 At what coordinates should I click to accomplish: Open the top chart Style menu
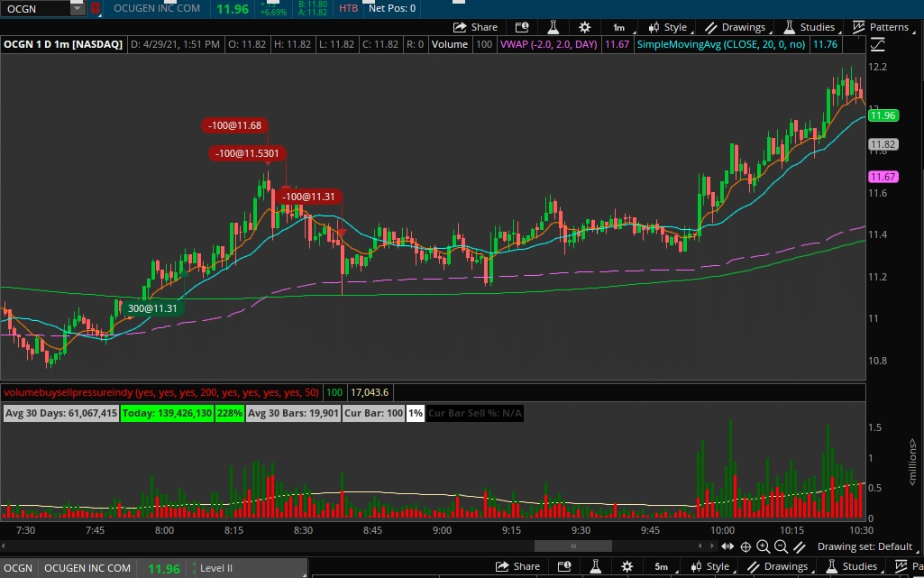pos(670,27)
